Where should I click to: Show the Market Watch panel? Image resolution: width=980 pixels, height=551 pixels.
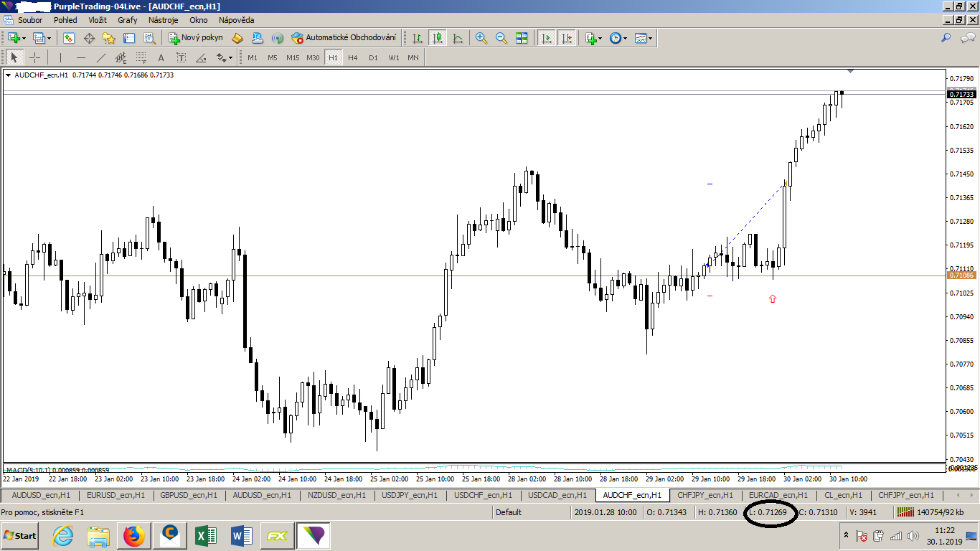pyautogui.click(x=69, y=38)
